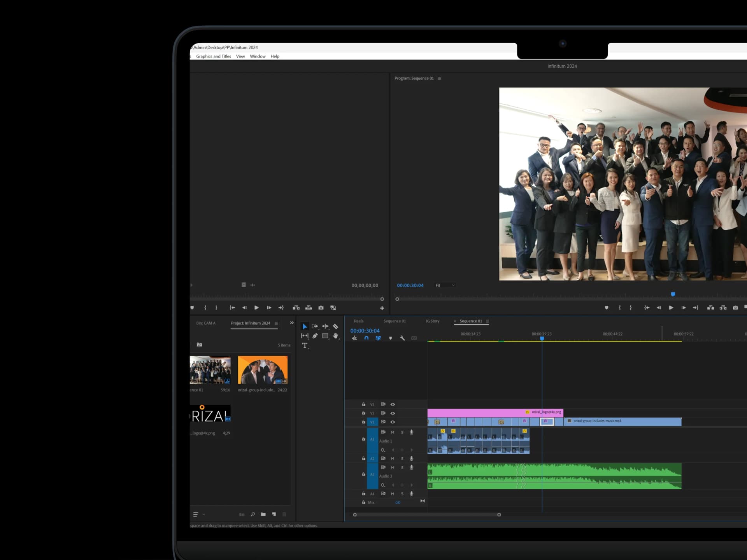The width and height of the screenshot is (747, 560).
Task: Select the Type tool
Action: point(305,345)
